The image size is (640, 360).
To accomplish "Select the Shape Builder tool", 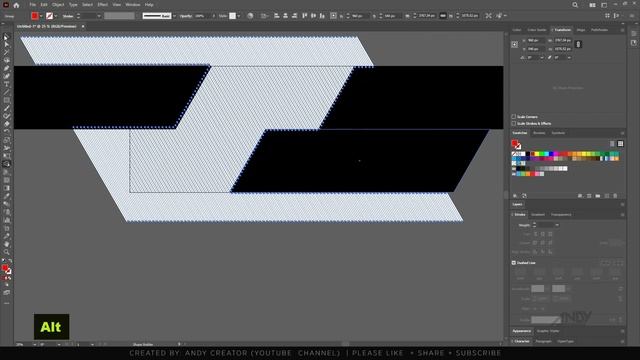I will [6, 164].
